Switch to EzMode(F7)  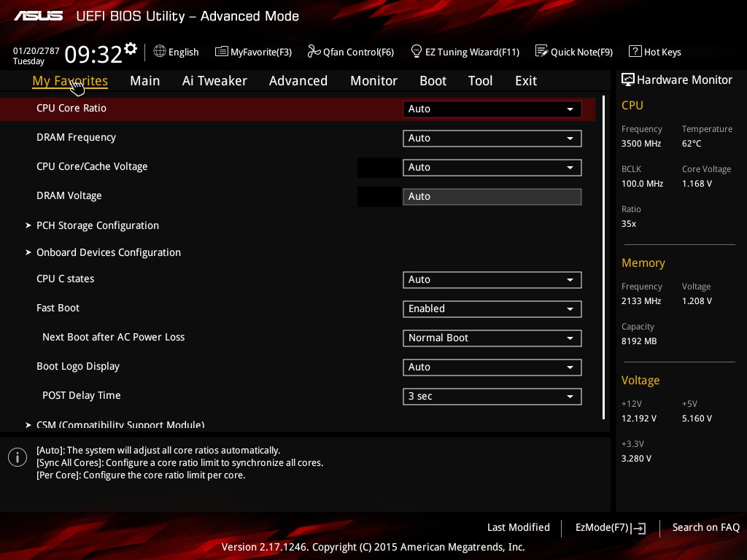coord(611,528)
